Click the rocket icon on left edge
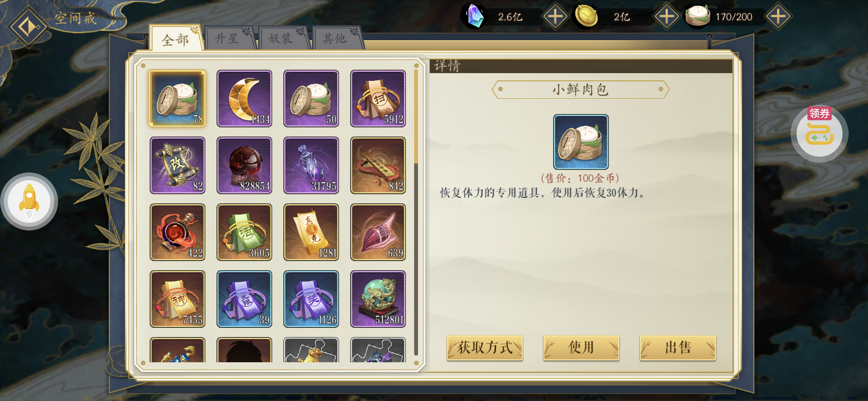The width and height of the screenshot is (868, 401). 29,201
